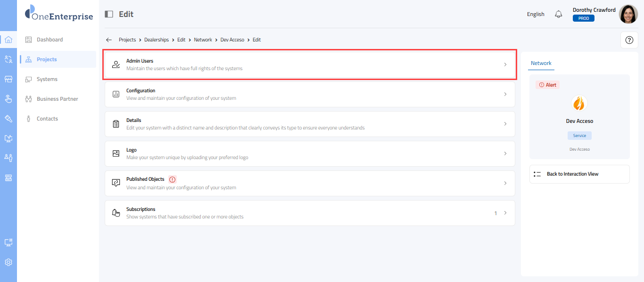Viewport: 644px width, 282px height.
Task: Open Business Partner in the sidebar
Action: [57, 99]
